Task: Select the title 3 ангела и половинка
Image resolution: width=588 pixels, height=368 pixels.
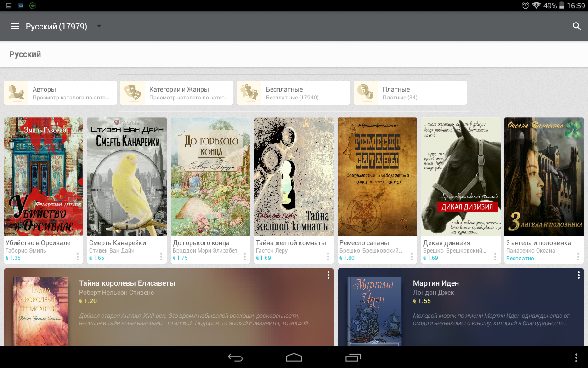Action: click(x=539, y=243)
